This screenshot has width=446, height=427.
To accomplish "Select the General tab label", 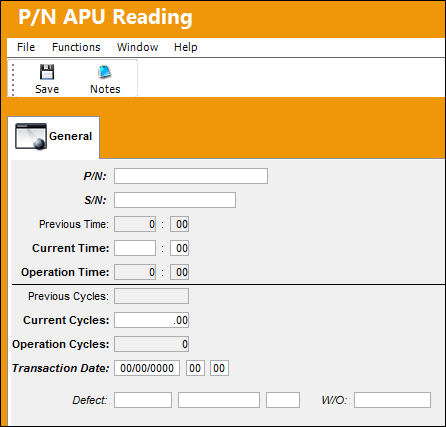I will click(70, 136).
